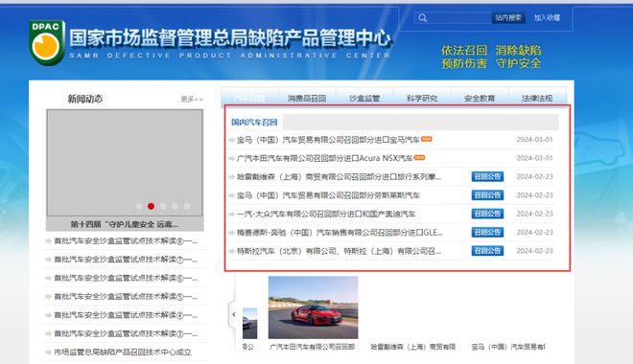Screen dimensions: 633x364
Task: Open the 消费品召回 tab
Action: (307, 98)
